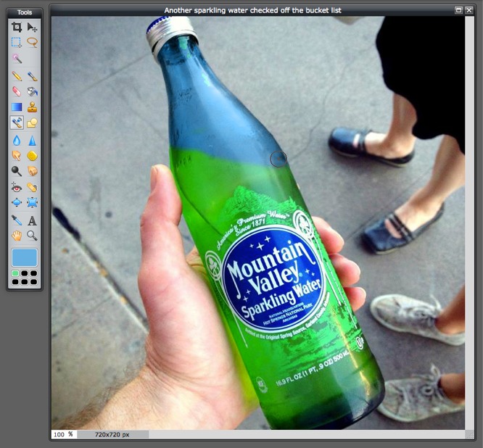483x448 pixels.
Task: Choose the Paint Bucket tool
Action: pos(32,91)
